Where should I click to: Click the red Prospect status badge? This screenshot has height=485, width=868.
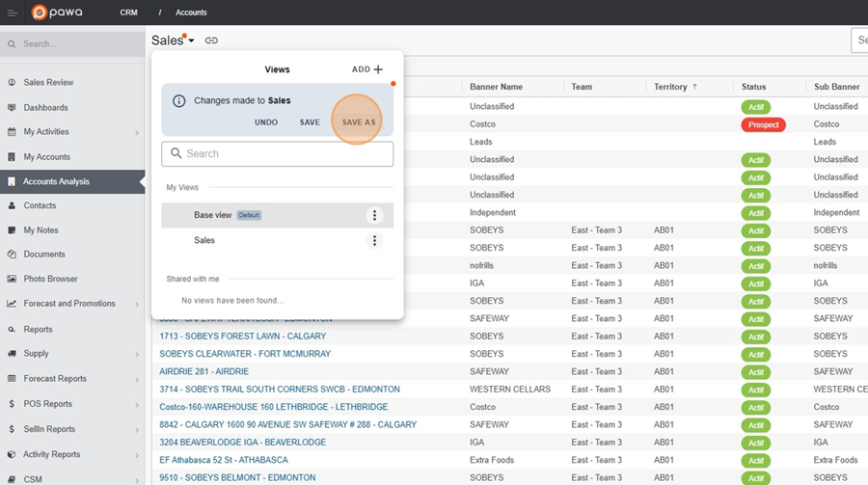(764, 124)
